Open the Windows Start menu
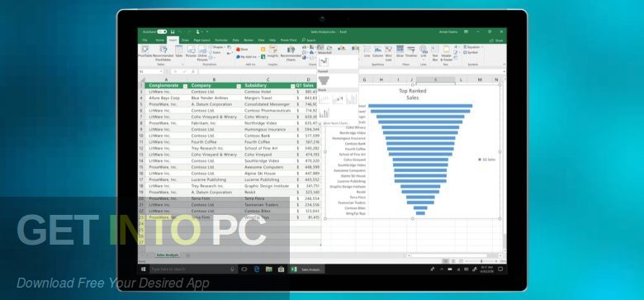 (x=144, y=269)
